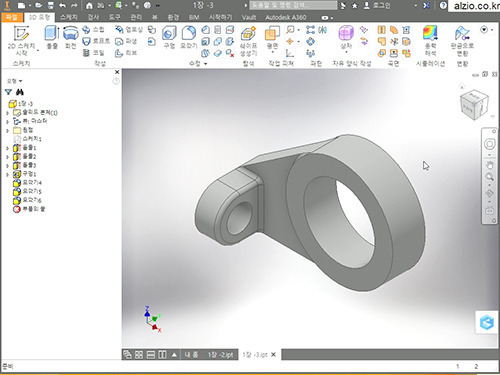Viewport: 500px width, 375px height.
Task: Click the help search input field
Action: click(x=293, y=5)
